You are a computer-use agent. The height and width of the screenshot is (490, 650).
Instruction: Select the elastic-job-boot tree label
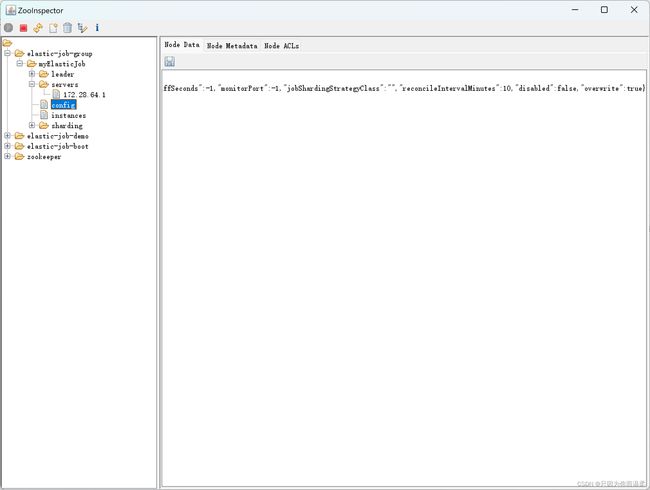point(58,146)
